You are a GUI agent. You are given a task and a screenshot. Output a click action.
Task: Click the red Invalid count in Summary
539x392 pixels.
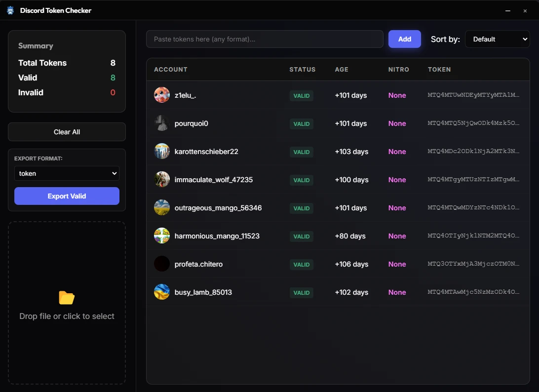pyautogui.click(x=113, y=92)
